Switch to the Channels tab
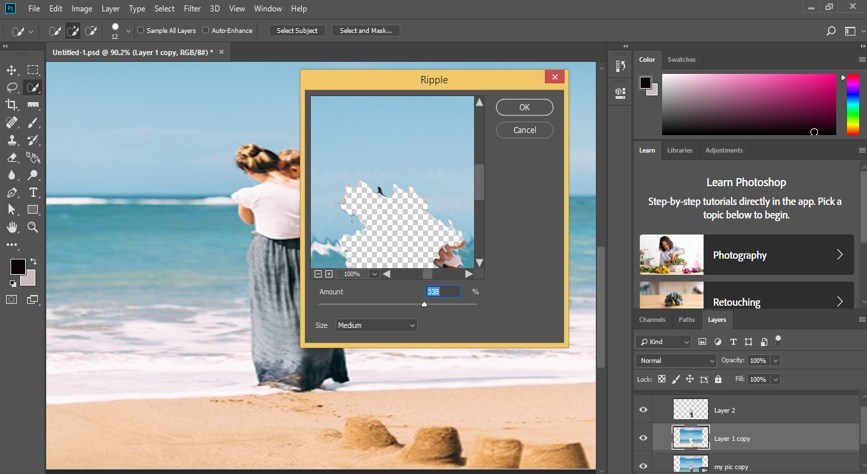867x474 pixels. [x=652, y=320]
